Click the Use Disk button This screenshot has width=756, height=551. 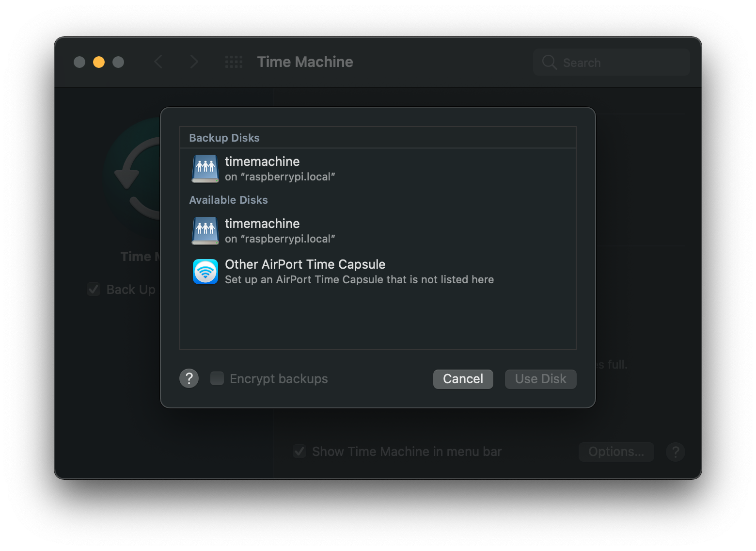coord(541,379)
